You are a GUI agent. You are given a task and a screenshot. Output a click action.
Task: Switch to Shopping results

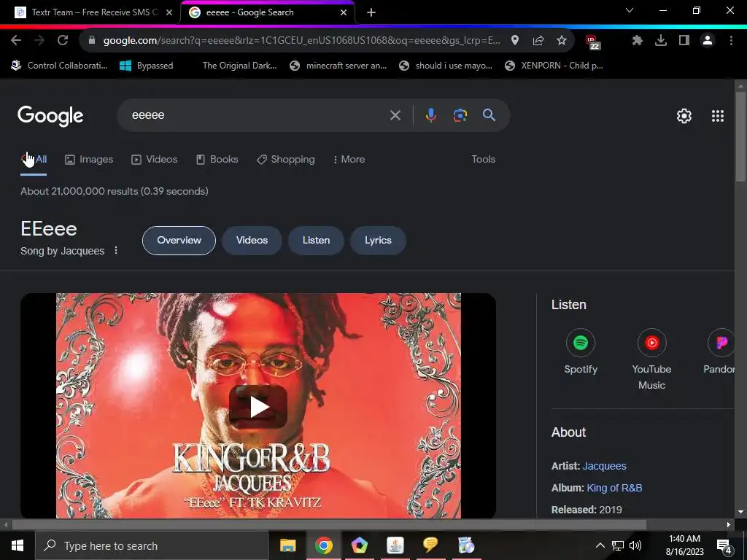[286, 160]
